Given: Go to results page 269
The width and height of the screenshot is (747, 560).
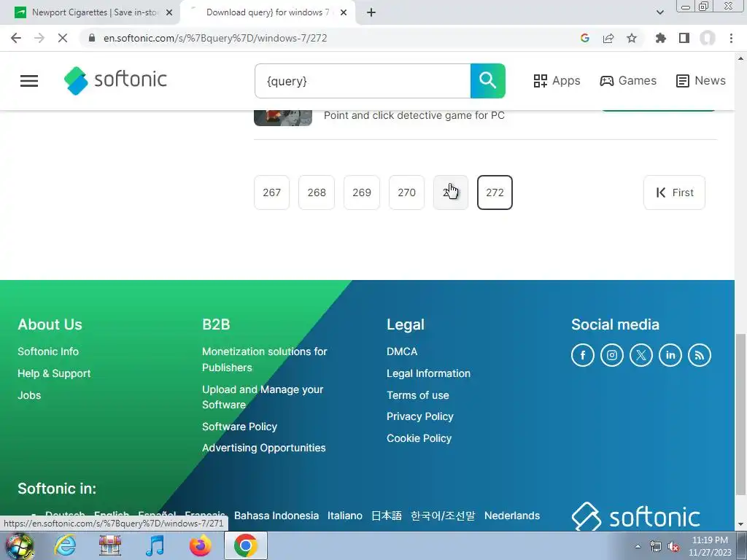Looking at the screenshot, I should (x=362, y=192).
